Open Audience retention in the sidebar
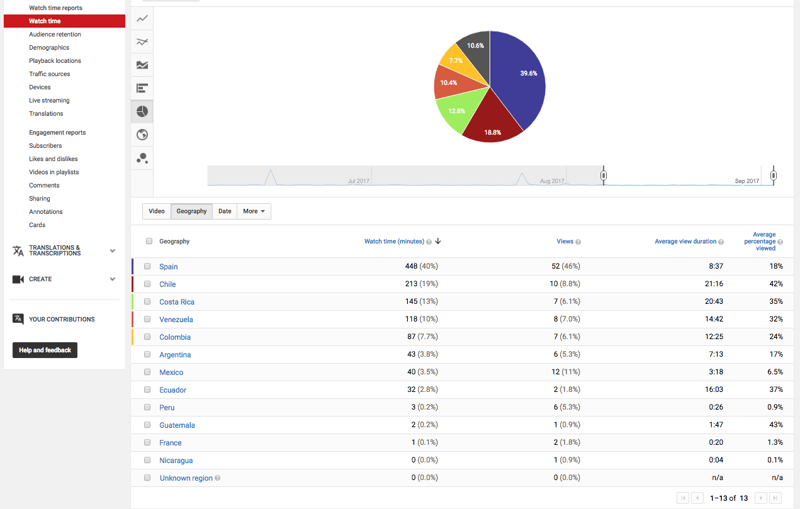This screenshot has height=509, width=800. point(55,34)
